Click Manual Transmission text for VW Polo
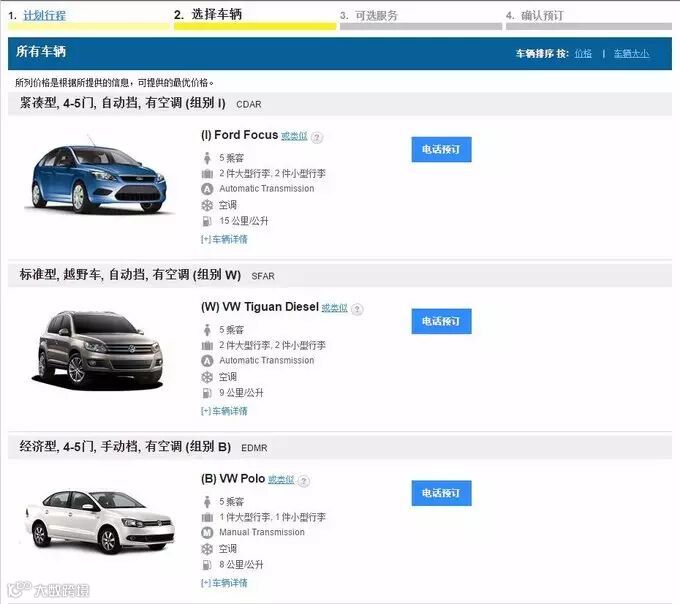 pyautogui.click(x=262, y=532)
